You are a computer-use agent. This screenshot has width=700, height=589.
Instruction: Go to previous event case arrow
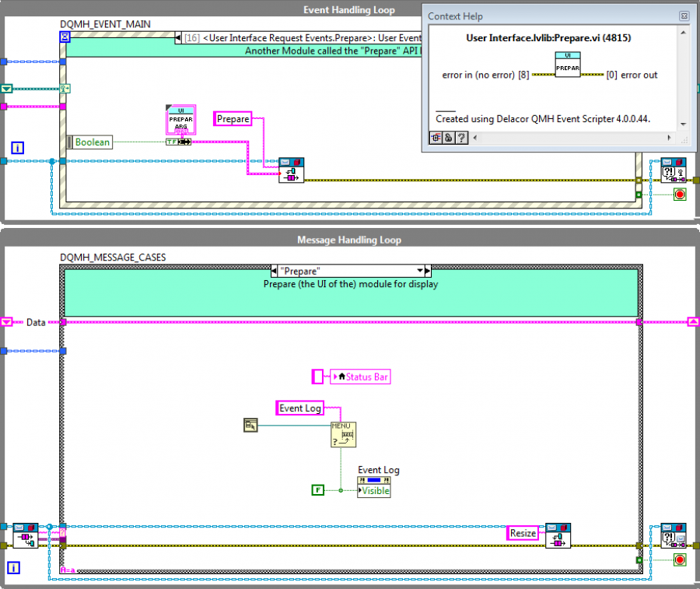tap(178, 38)
